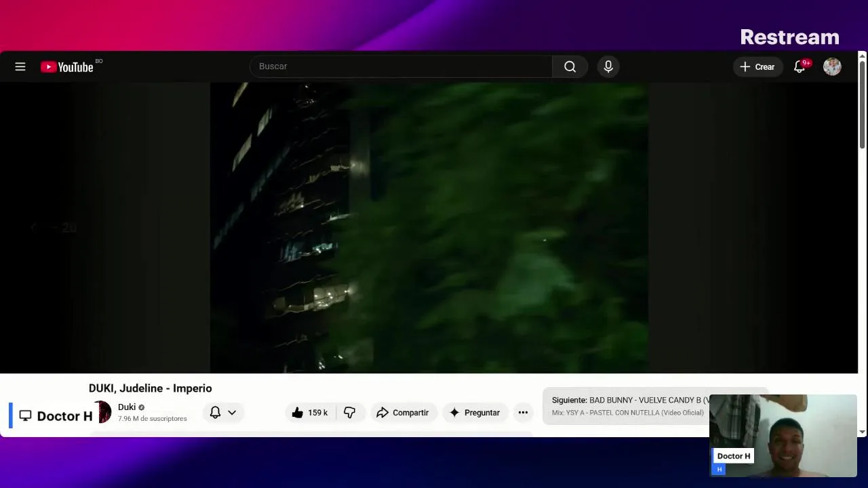Open the account avatar menu

[x=832, y=66]
